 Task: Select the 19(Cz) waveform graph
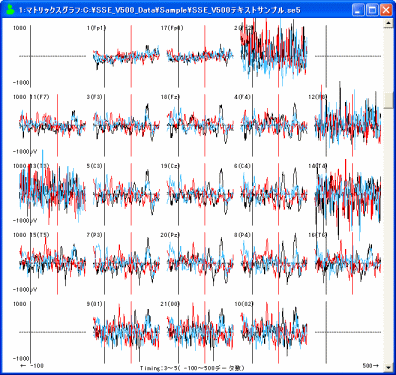[200, 194]
